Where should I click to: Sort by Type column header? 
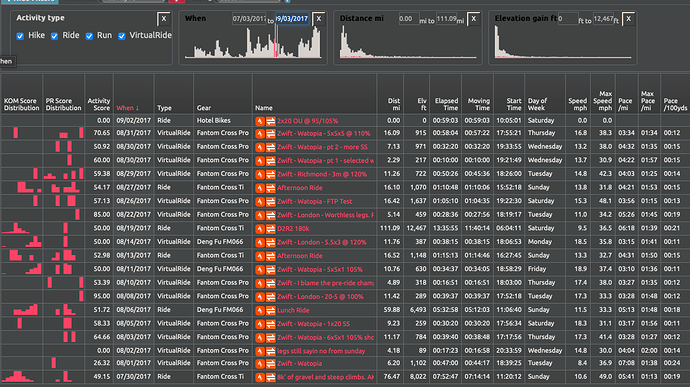click(x=164, y=108)
